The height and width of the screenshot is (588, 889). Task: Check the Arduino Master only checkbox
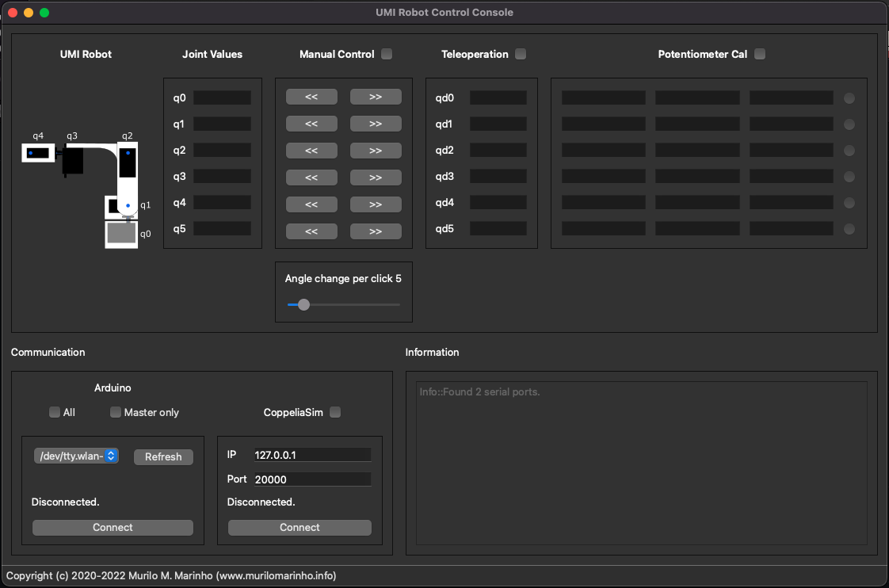[x=116, y=412]
